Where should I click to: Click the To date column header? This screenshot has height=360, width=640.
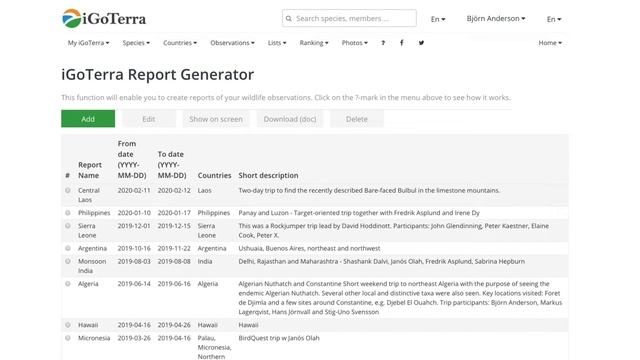172,164
